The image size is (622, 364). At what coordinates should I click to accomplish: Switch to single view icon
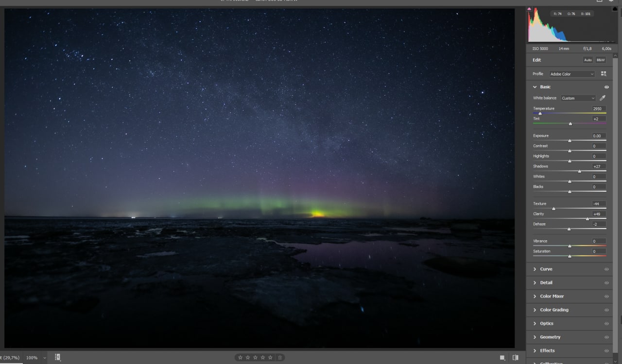(x=502, y=358)
